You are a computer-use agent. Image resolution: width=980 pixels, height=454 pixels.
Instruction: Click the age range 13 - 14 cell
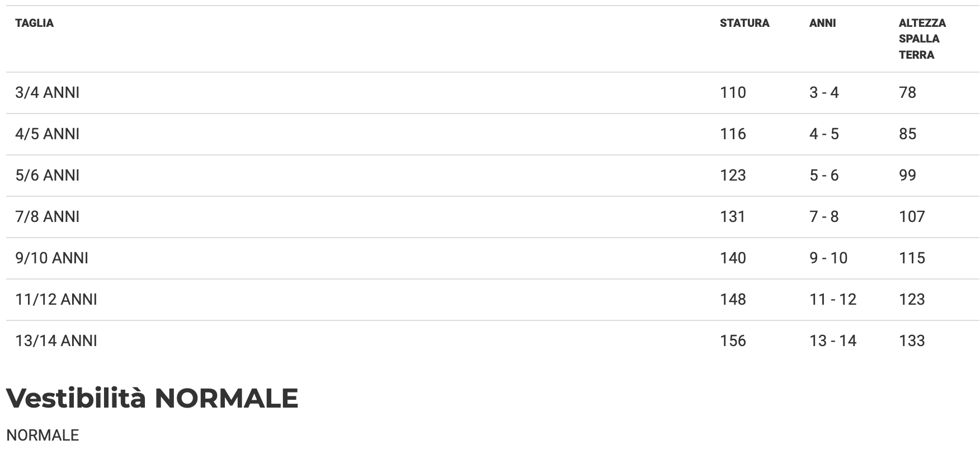click(833, 341)
